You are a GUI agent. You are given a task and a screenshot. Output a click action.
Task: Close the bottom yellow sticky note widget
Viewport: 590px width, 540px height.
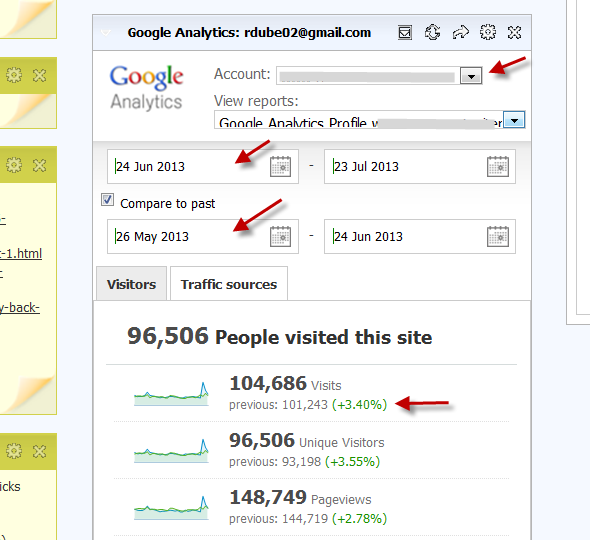pyautogui.click(x=40, y=451)
